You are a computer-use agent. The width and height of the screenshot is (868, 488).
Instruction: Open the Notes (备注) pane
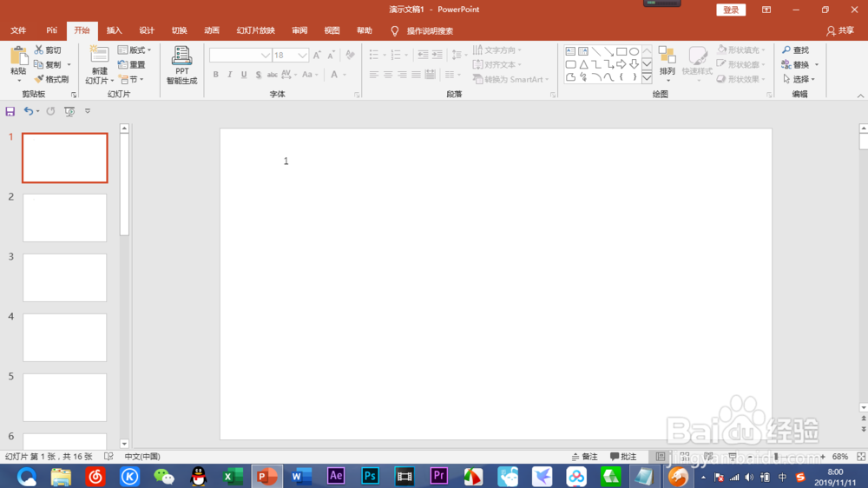[x=584, y=457]
